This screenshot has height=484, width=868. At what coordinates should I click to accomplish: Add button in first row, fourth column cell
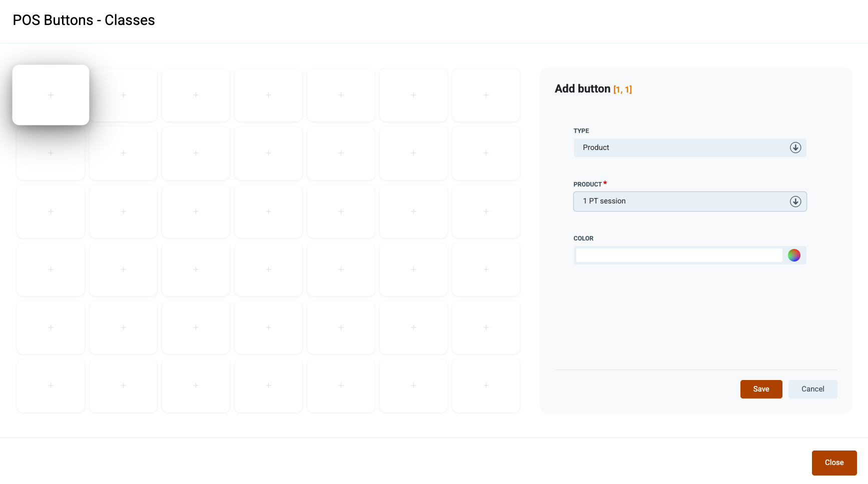(x=268, y=95)
